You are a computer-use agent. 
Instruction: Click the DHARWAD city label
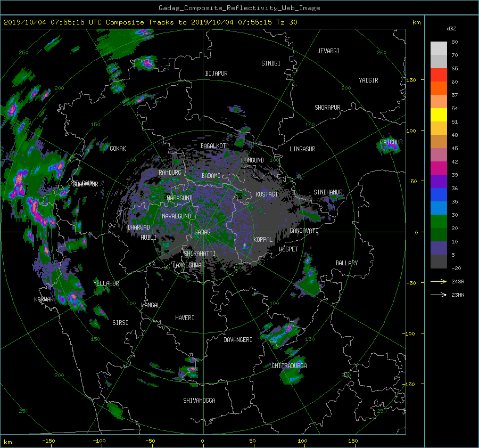(x=139, y=227)
